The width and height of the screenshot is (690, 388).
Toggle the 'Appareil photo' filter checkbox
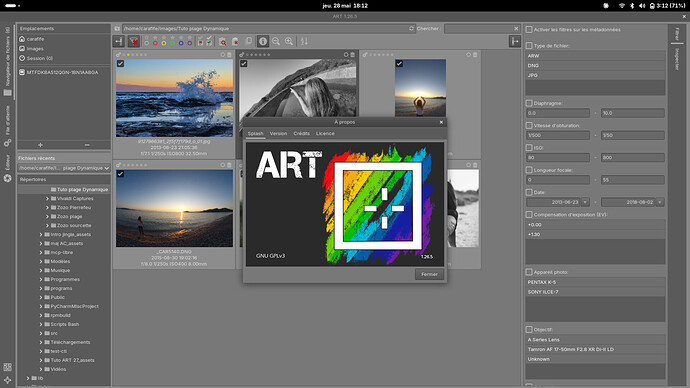pyautogui.click(x=529, y=272)
